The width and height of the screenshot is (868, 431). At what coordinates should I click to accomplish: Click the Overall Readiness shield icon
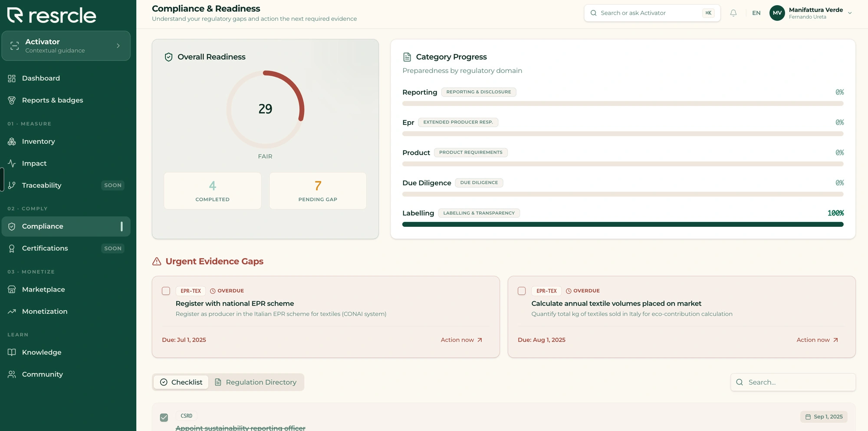(x=169, y=57)
